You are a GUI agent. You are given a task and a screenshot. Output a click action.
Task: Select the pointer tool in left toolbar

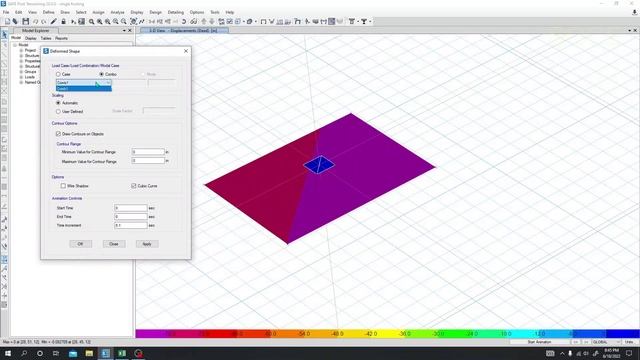coord(4,35)
